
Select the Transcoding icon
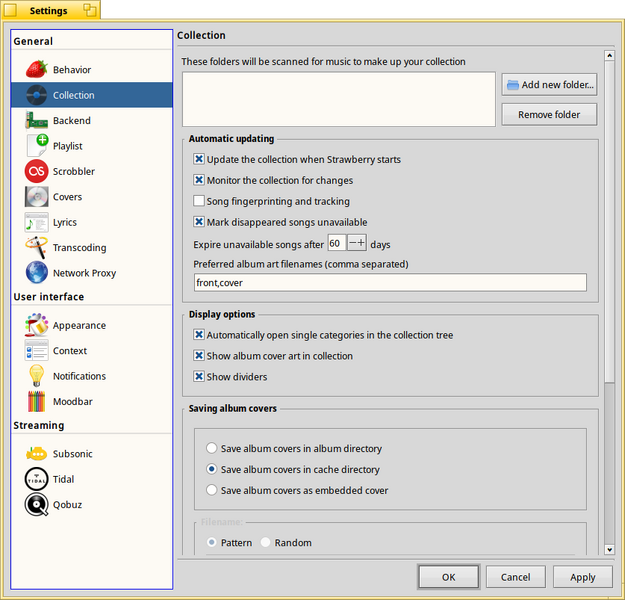[37, 248]
